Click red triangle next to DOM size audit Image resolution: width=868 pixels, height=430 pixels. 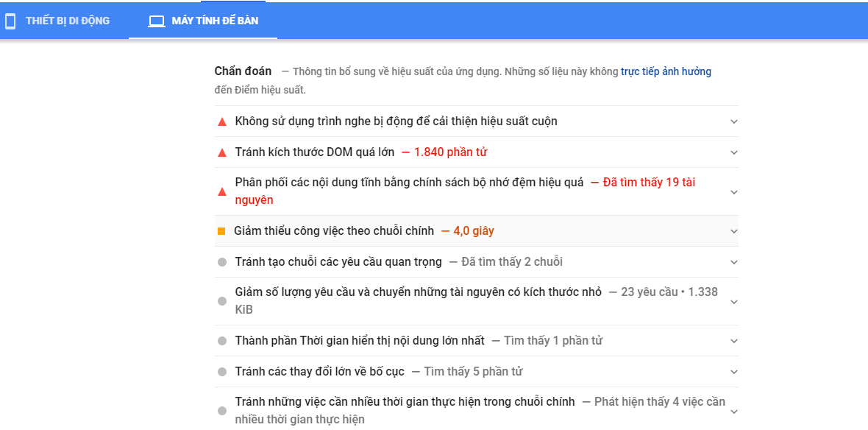(x=222, y=152)
